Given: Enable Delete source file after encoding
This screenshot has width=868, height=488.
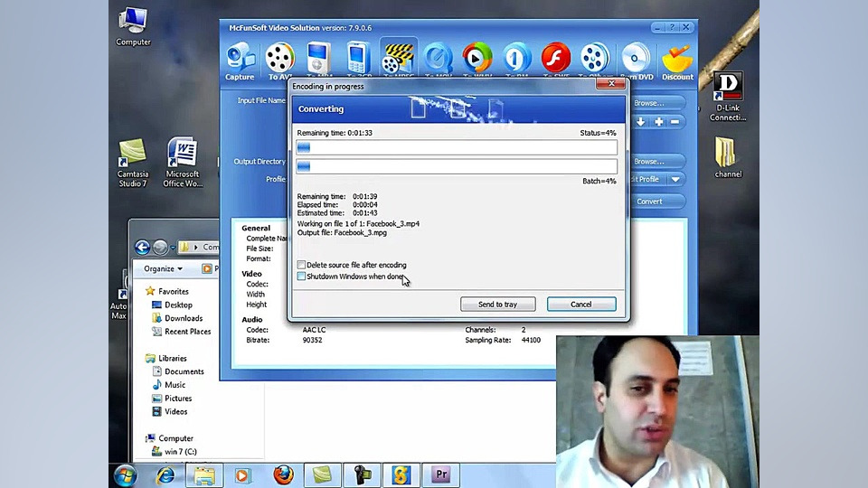Looking at the screenshot, I should coord(301,265).
